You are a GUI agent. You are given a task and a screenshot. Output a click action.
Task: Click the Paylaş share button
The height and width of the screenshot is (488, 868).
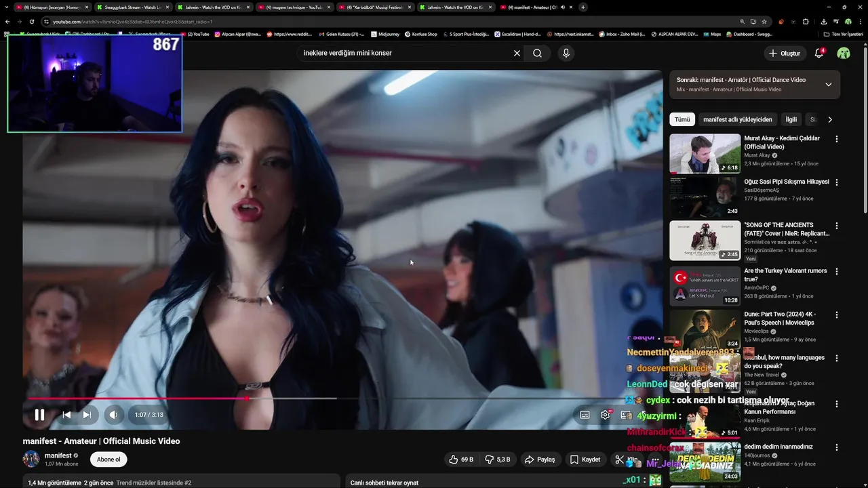point(540,460)
